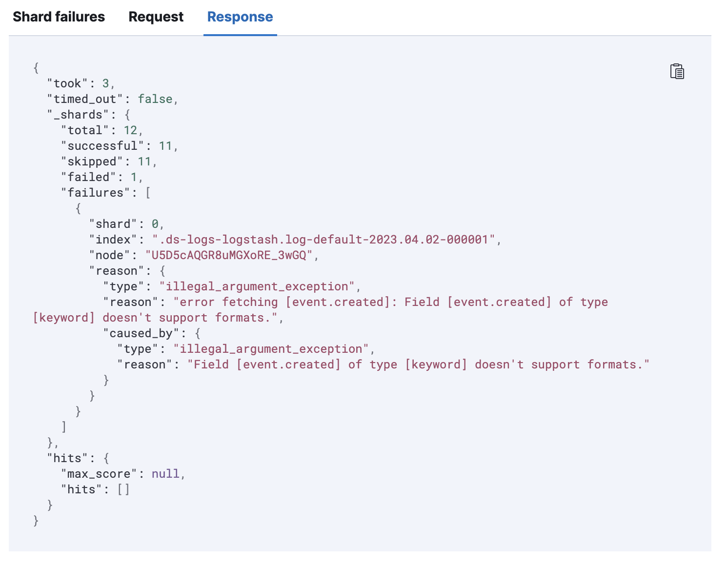The height and width of the screenshot is (568, 728).
Task: Click the "successful": 11 line
Action: pyautogui.click(x=120, y=146)
